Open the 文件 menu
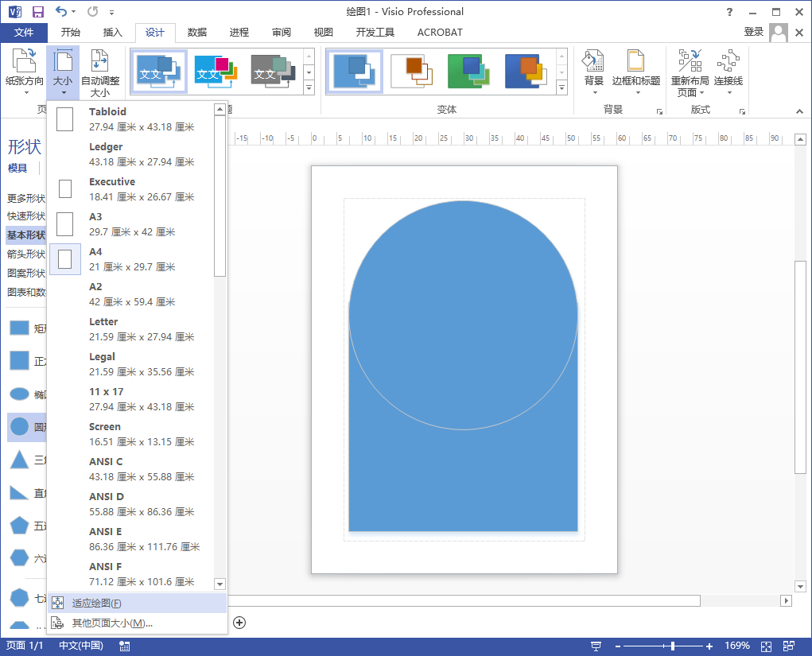Viewport: 812px width, 656px height. click(x=25, y=33)
